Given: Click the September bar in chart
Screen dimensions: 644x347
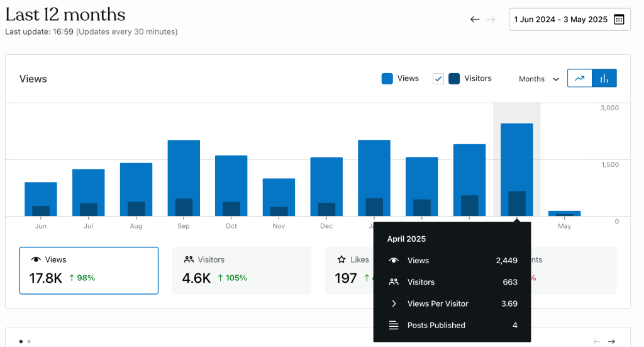Looking at the screenshot, I should (x=184, y=178).
